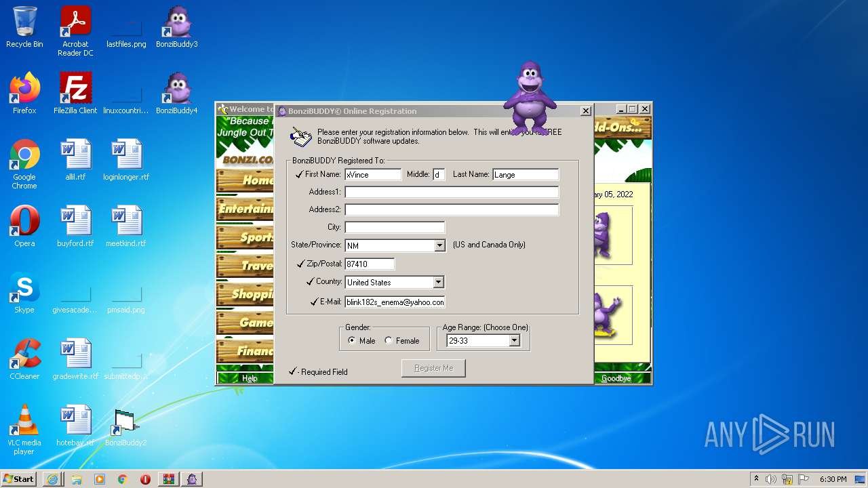Click the Middle initial field

(439, 175)
